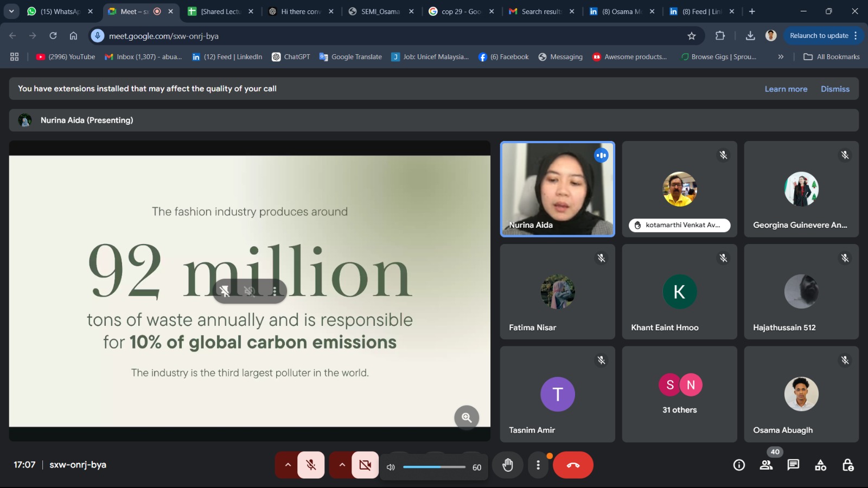The height and width of the screenshot is (488, 868).
Task: Click the Learn more link
Action: (786, 89)
